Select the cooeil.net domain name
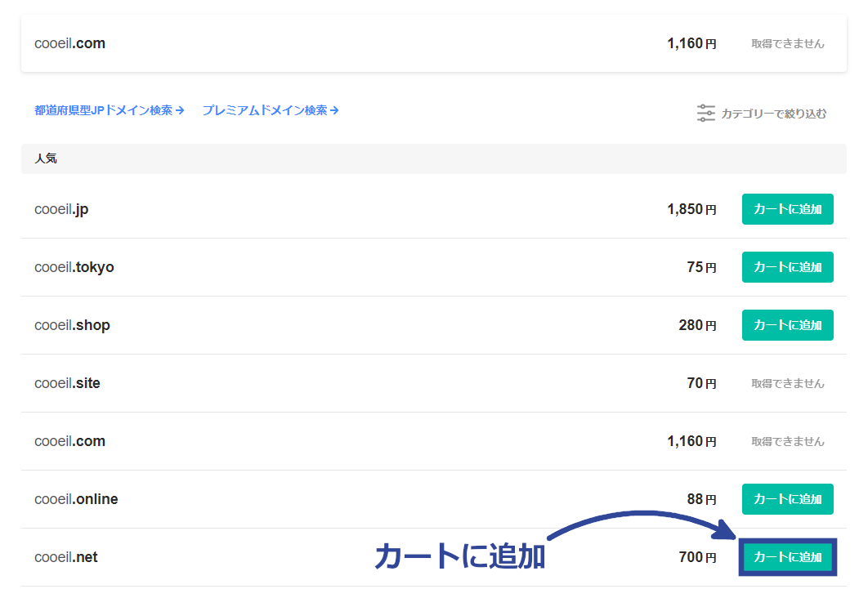 [x=66, y=557]
